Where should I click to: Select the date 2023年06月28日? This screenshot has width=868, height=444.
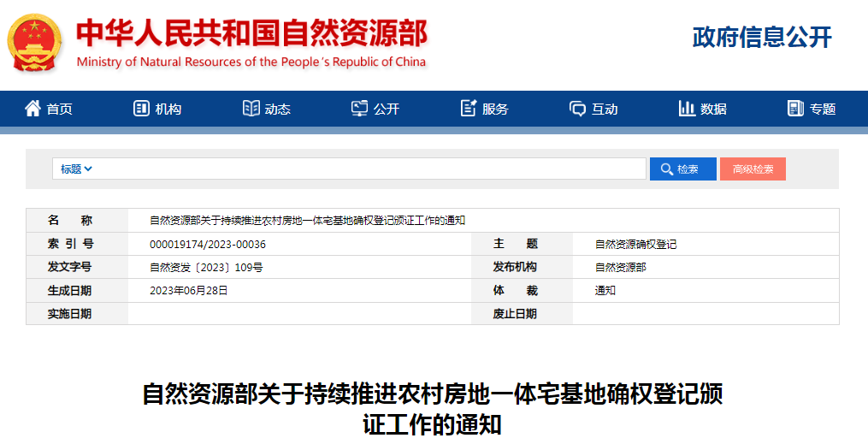coord(189,291)
